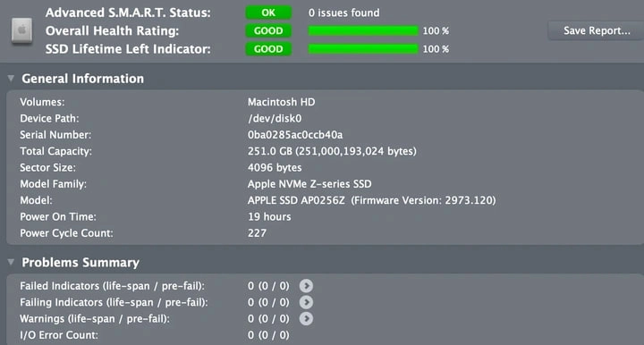Open details arrow for Failing Indicators
Screen dimensions: 644x345
point(306,302)
